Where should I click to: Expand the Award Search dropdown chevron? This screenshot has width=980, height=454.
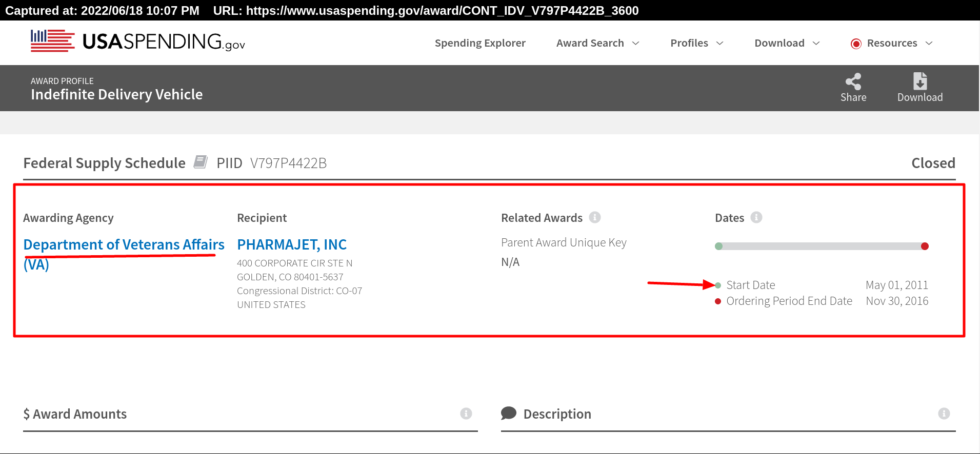tap(636, 44)
